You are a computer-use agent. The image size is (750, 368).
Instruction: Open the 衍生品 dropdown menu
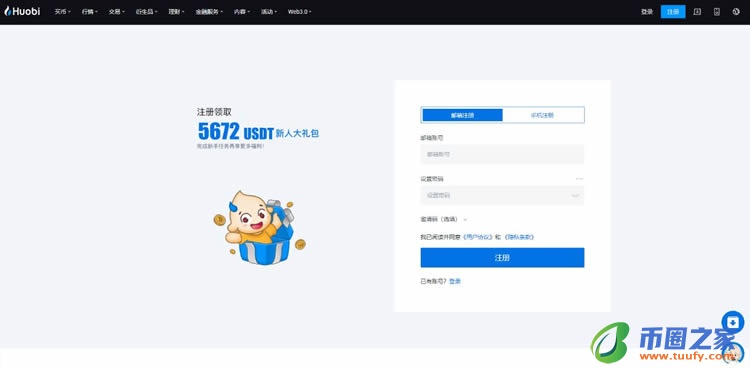coord(147,12)
